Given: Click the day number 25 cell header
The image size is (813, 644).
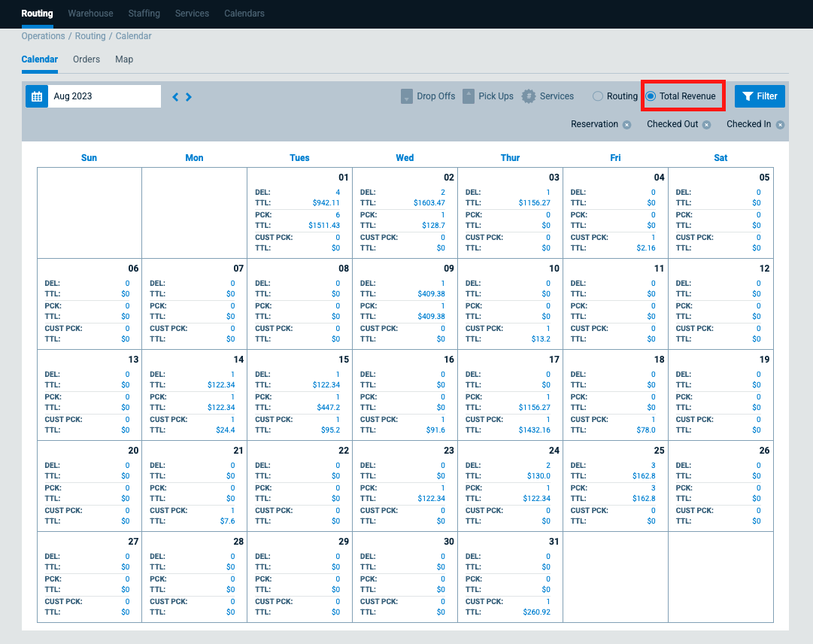Looking at the screenshot, I should [659, 451].
